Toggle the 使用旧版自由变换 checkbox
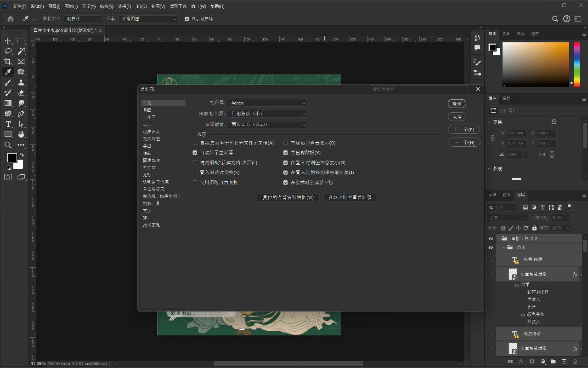The height and width of the screenshot is (368, 588). (195, 183)
